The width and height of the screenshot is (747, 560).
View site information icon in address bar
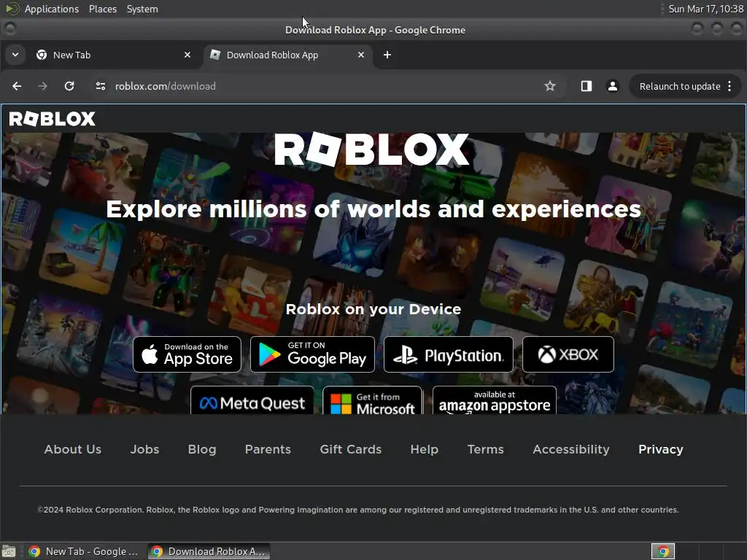point(101,86)
